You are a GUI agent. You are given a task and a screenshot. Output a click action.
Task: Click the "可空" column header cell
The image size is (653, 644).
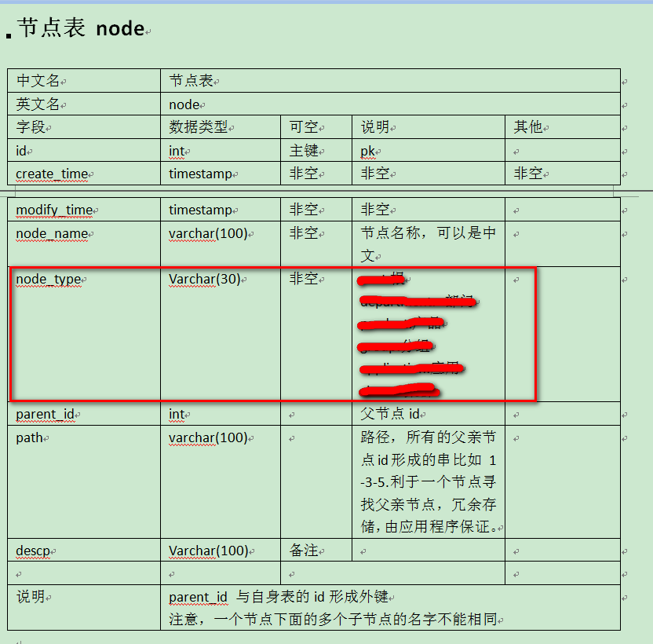click(x=304, y=127)
